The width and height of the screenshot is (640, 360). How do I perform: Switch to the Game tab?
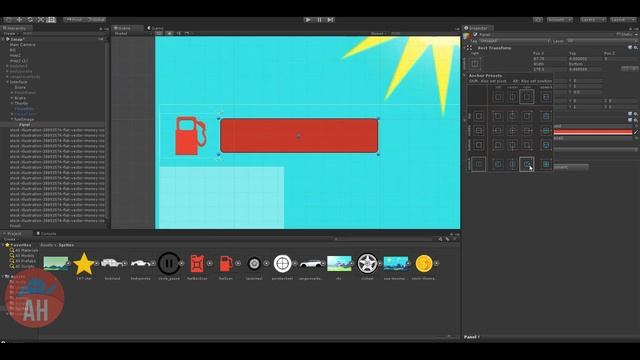click(x=156, y=28)
